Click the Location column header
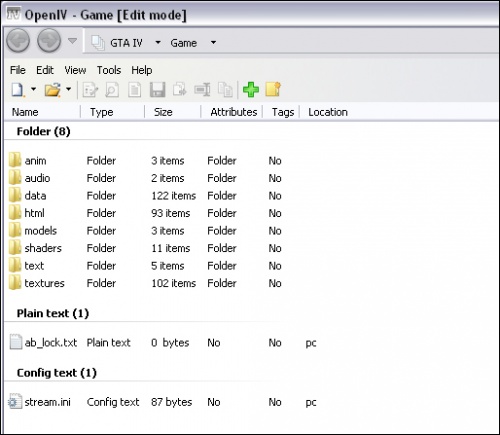 (328, 112)
